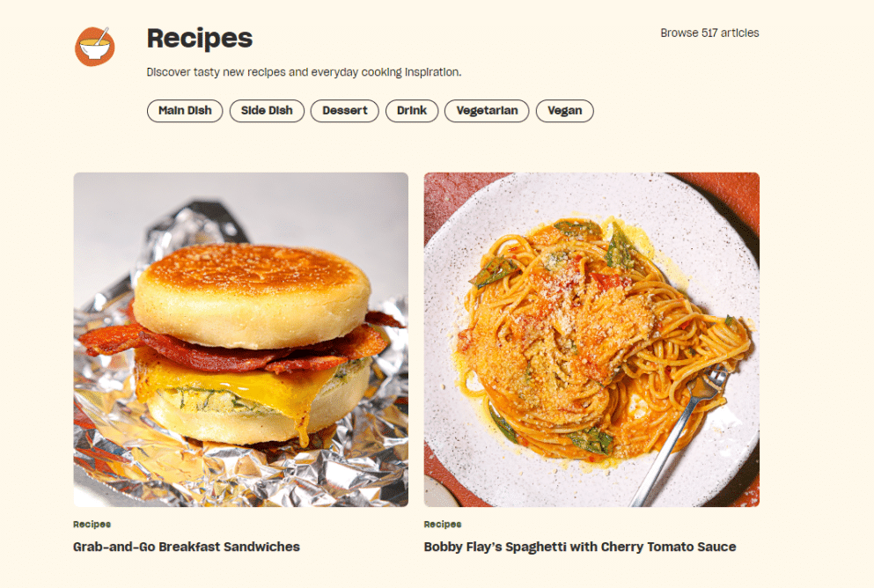The image size is (874, 588).
Task: Click the Recipes label above the spaghetti title
Action: [x=443, y=525]
